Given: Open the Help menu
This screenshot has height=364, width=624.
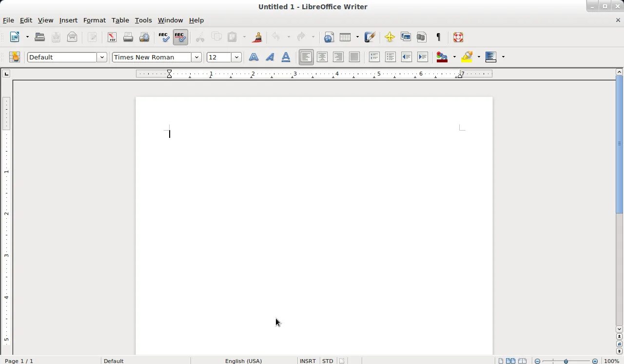Looking at the screenshot, I should [196, 20].
